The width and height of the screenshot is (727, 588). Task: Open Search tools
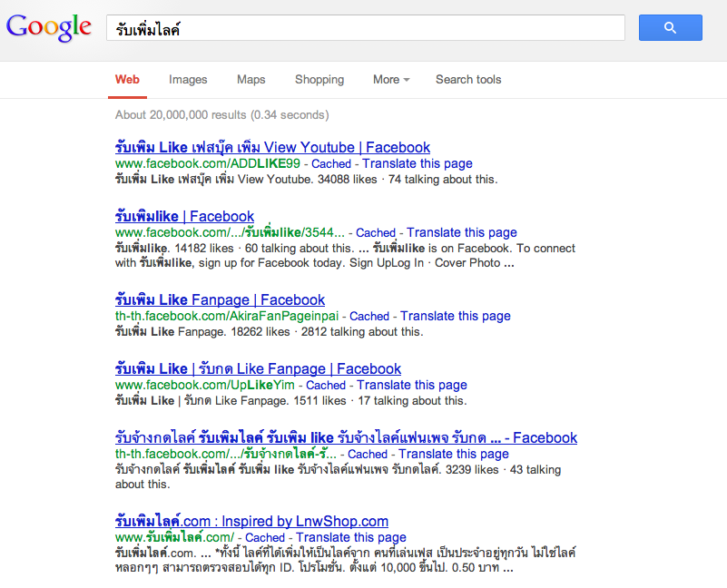[x=468, y=79]
